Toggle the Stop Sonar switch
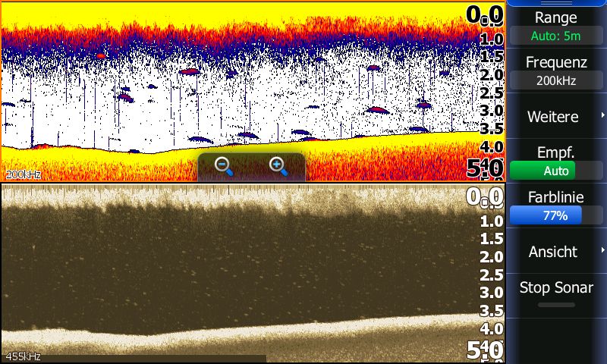This screenshot has width=607, height=364. (555, 304)
